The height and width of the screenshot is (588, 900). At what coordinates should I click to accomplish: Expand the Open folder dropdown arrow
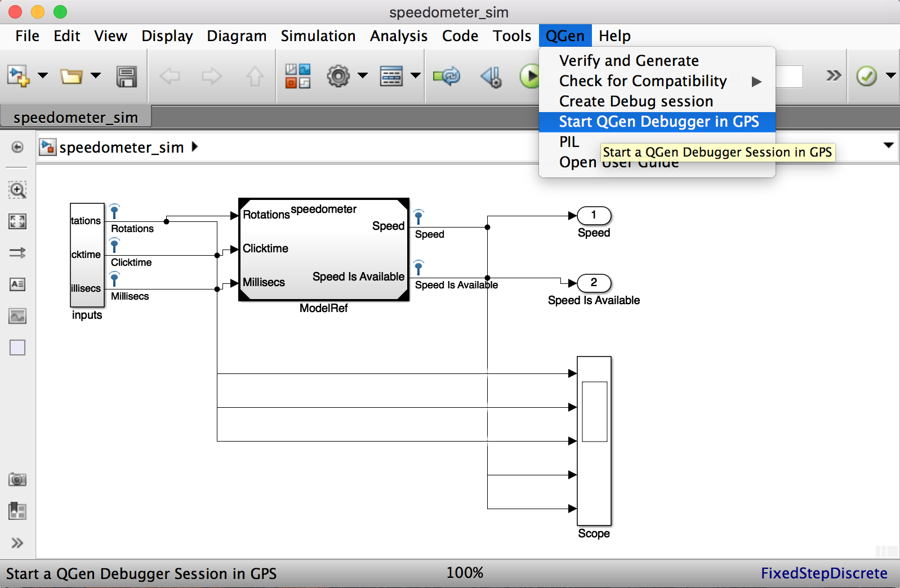[x=96, y=75]
